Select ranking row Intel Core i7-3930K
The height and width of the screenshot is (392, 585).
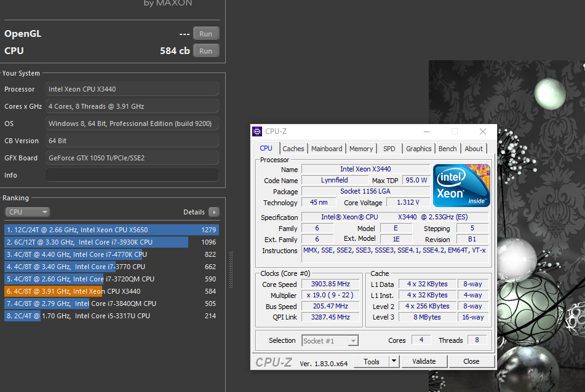(x=111, y=242)
